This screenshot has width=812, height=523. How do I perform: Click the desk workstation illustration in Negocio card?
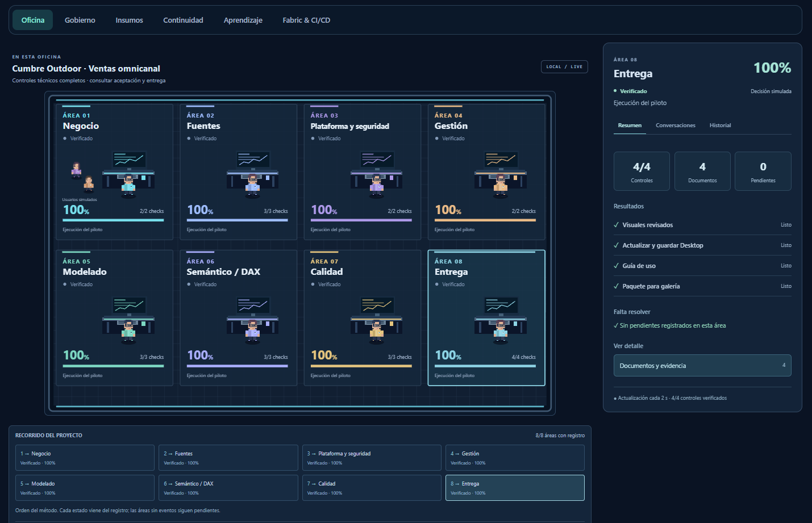[128, 174]
